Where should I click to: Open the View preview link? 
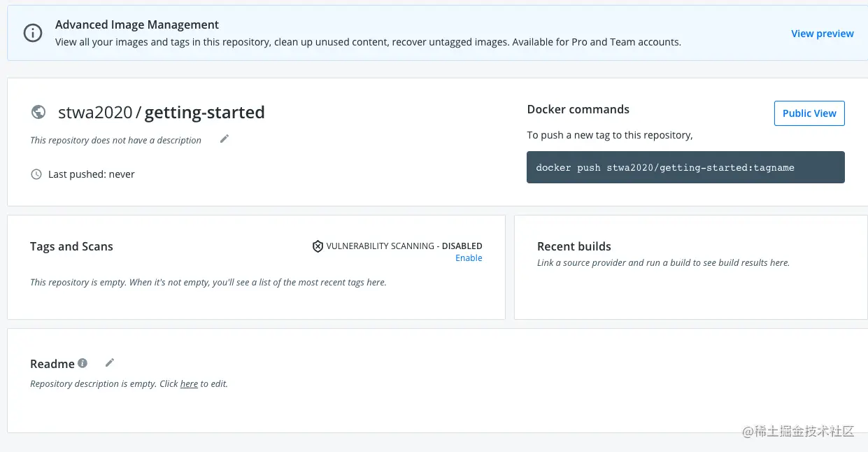point(822,34)
